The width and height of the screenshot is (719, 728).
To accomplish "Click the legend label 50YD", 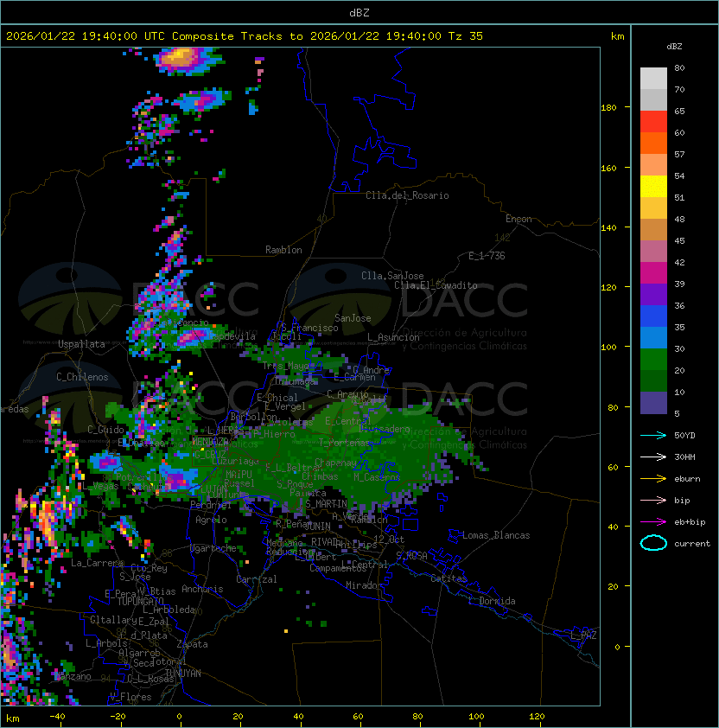I will pyautogui.click(x=684, y=435).
